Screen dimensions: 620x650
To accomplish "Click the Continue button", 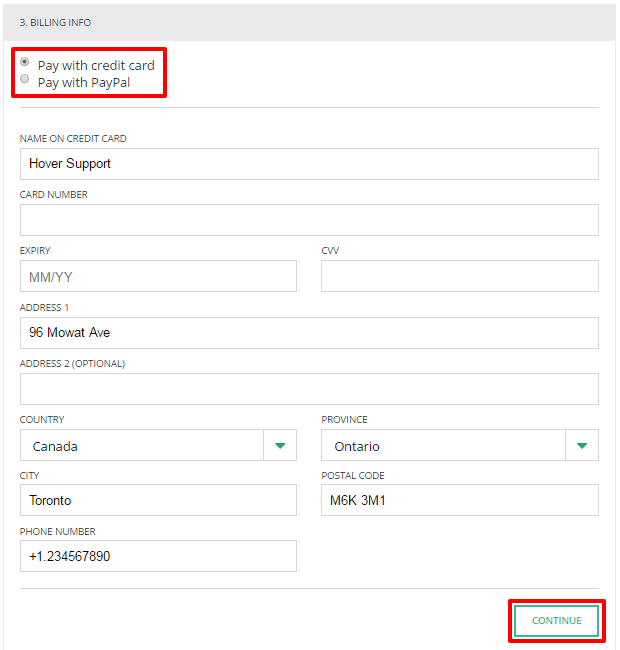I will 557,621.
